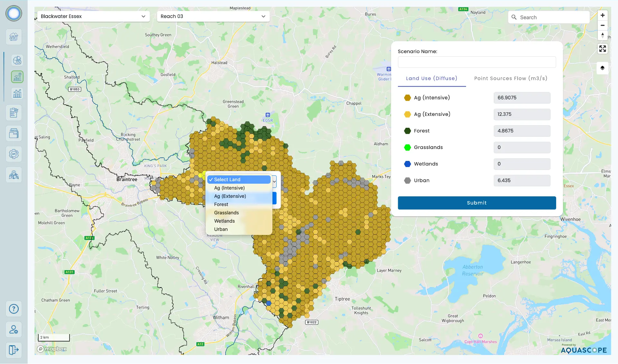
Task: Edit the Forest value 4.8675
Action: click(522, 131)
